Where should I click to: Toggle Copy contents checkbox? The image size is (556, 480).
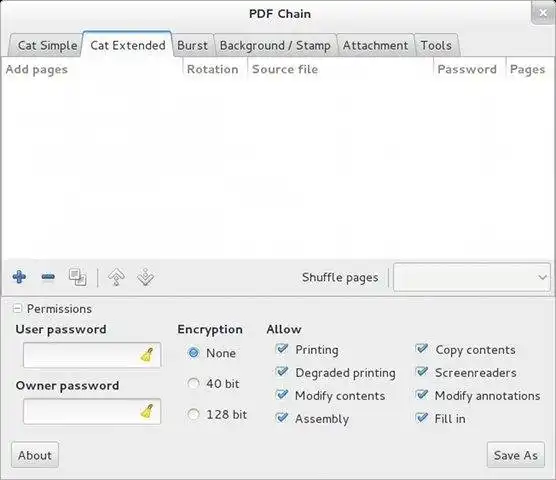(422, 349)
